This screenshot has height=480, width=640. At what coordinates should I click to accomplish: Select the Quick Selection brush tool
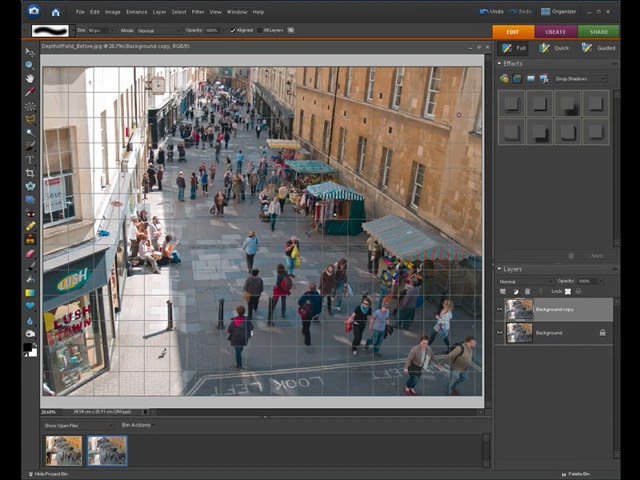pos(30,146)
